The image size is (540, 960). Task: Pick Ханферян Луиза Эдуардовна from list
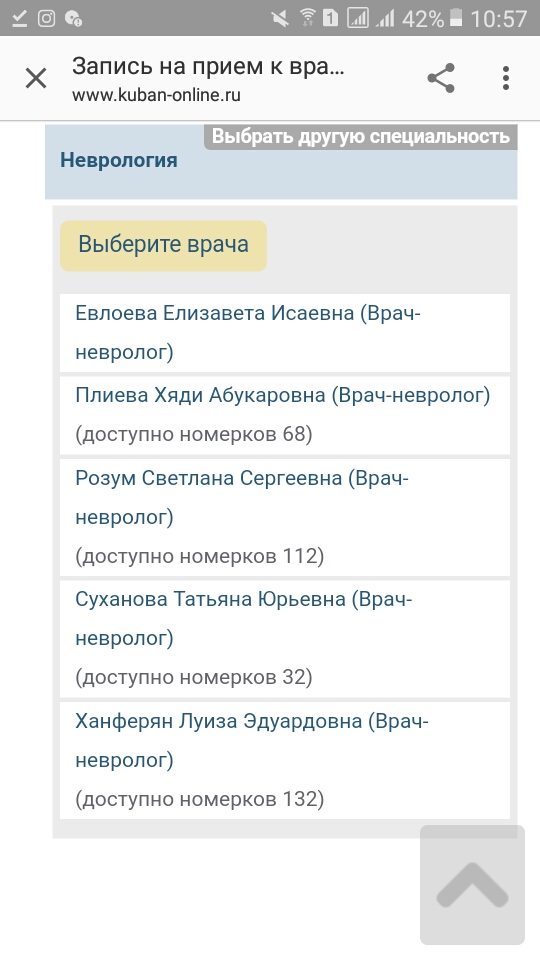pos(285,760)
